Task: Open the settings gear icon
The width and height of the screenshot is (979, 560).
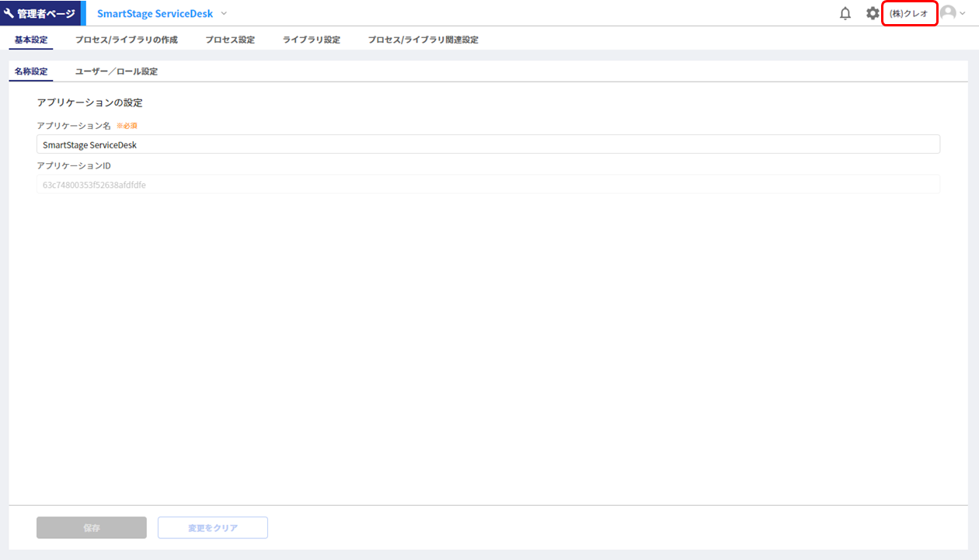Action: pos(873,13)
